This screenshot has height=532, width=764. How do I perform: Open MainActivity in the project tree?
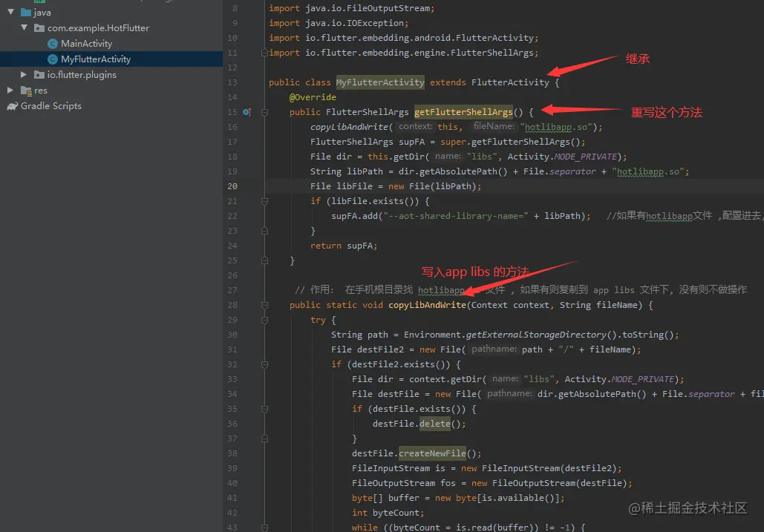click(x=86, y=44)
